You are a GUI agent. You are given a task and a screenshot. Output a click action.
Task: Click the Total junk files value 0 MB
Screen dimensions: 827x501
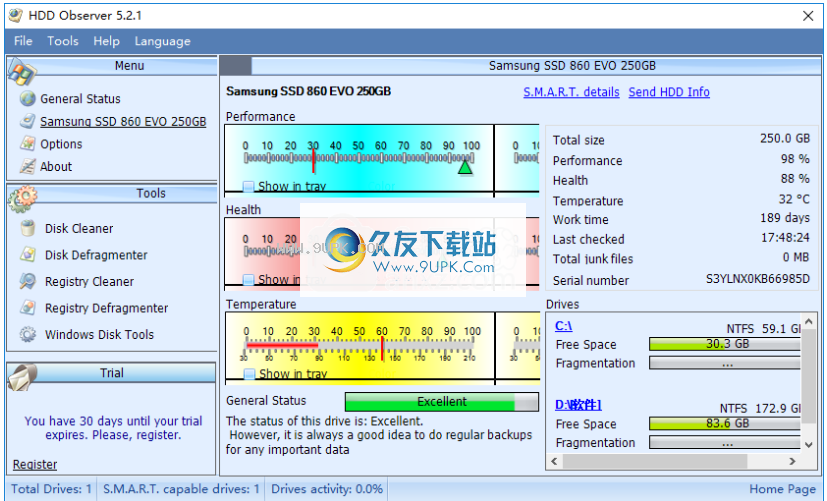point(796,257)
